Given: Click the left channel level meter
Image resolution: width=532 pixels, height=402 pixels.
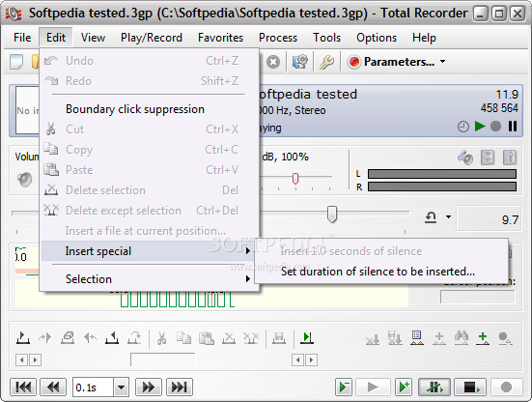Looking at the screenshot, I should tap(442, 174).
